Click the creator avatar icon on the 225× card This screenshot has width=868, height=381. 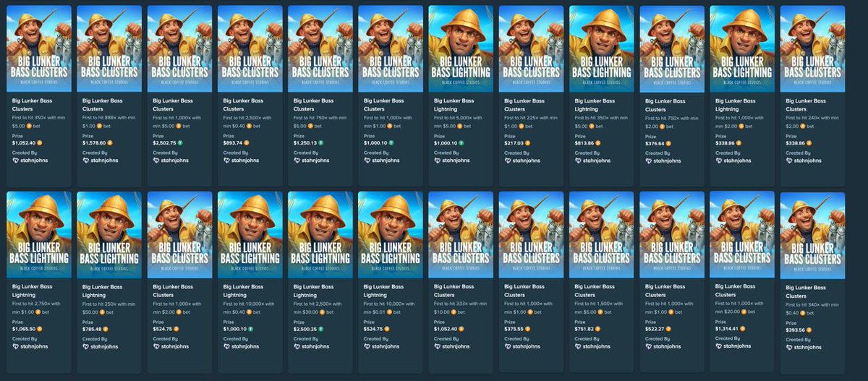click(x=508, y=160)
